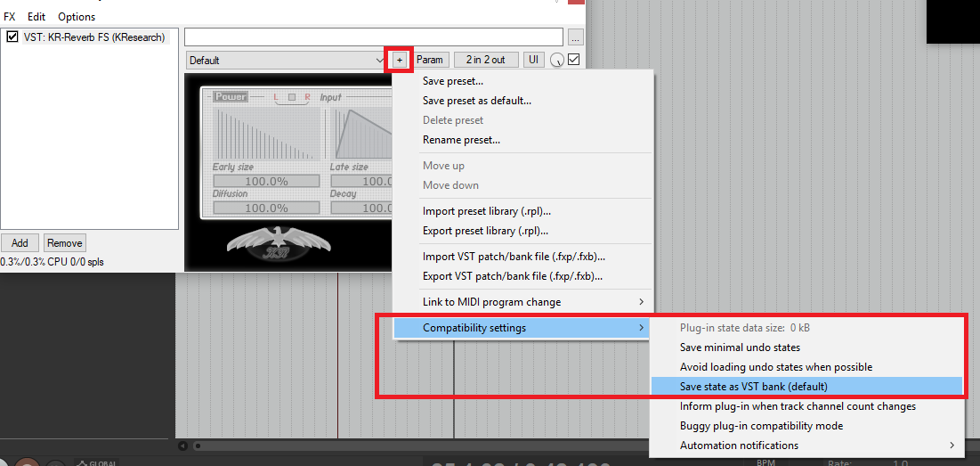Click the L channel indicator in plugin
The width and height of the screenshot is (980, 466).
276,97
